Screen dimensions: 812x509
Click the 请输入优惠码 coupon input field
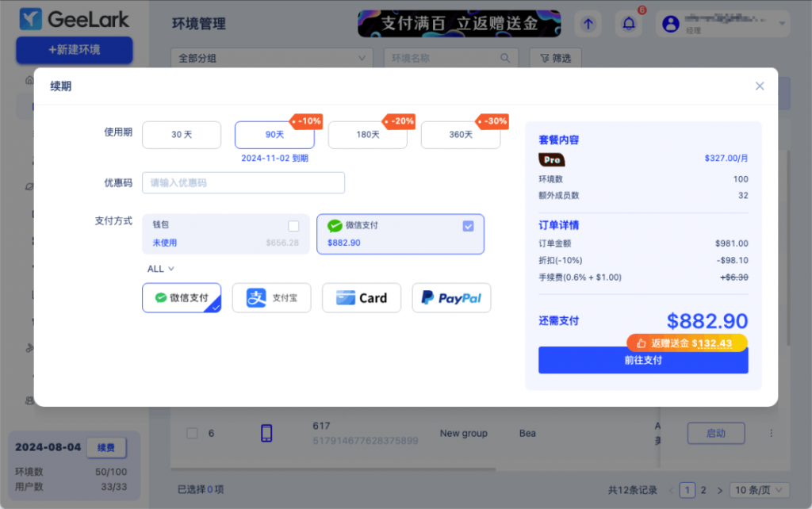[243, 182]
